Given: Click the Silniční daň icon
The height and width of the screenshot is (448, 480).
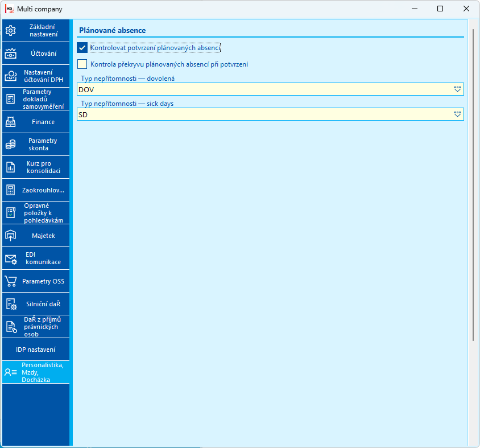Looking at the screenshot, I should click(11, 304).
